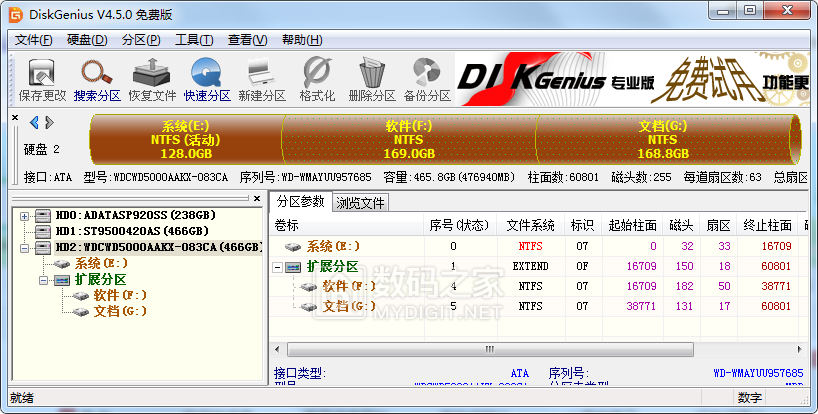Click the 格式化 format toolbar icon
Image resolution: width=818 pixels, height=414 pixels.
[317, 80]
